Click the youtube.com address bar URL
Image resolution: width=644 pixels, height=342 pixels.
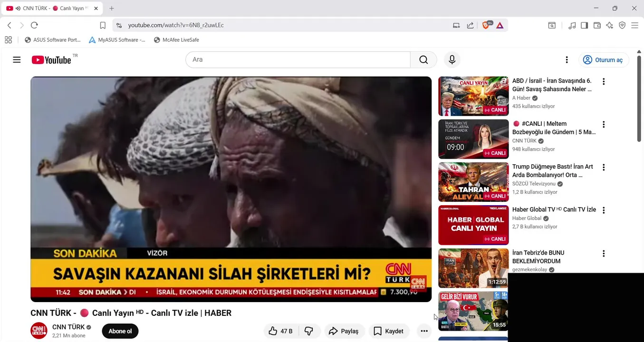click(176, 25)
